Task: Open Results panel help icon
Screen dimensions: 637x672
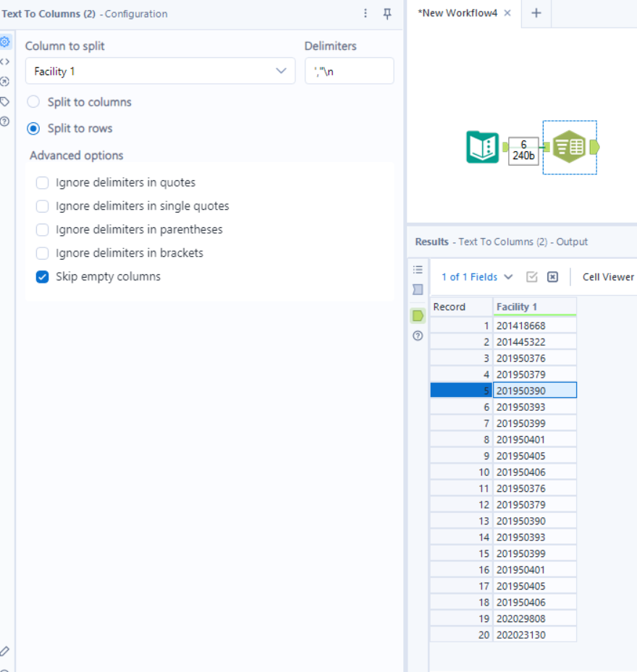Action: [x=418, y=336]
